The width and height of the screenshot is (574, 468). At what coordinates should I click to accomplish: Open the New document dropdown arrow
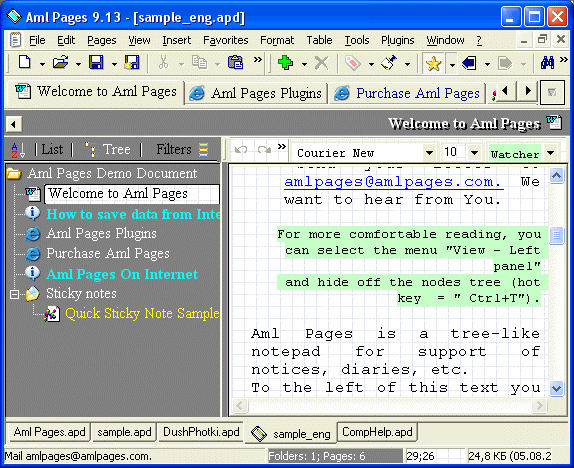coord(42,64)
